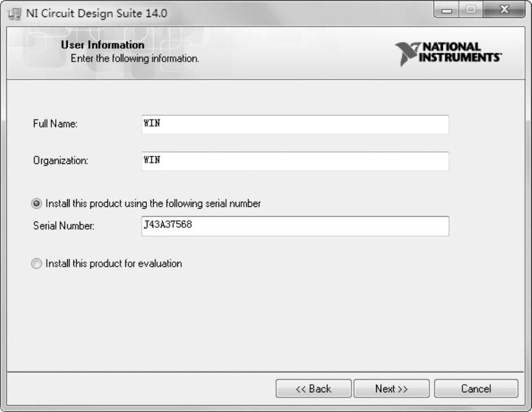Click the 'Serial Number:' label
This screenshot has width=532, height=412.
point(63,225)
